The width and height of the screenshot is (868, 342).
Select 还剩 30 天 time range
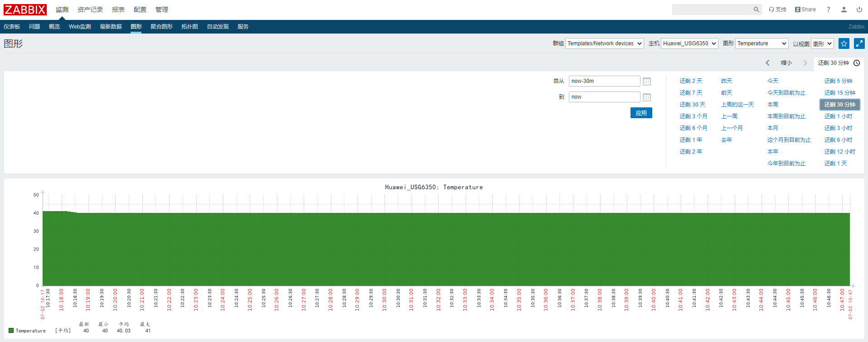point(693,105)
